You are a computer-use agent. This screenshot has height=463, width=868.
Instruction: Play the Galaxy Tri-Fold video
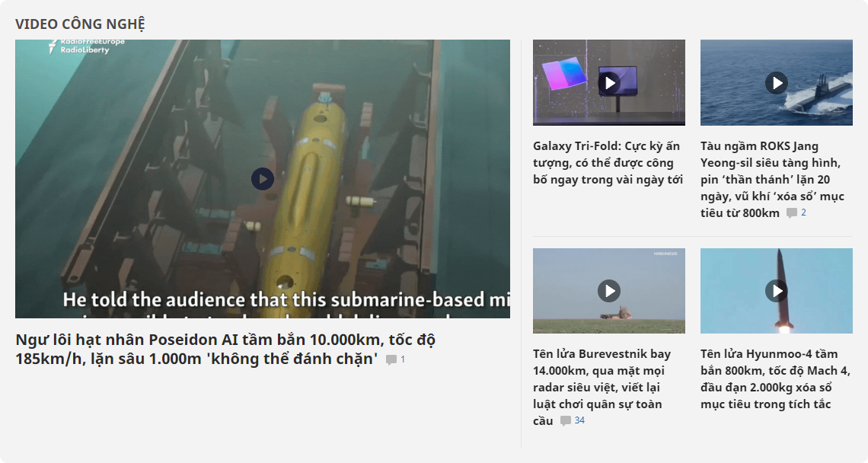click(608, 82)
